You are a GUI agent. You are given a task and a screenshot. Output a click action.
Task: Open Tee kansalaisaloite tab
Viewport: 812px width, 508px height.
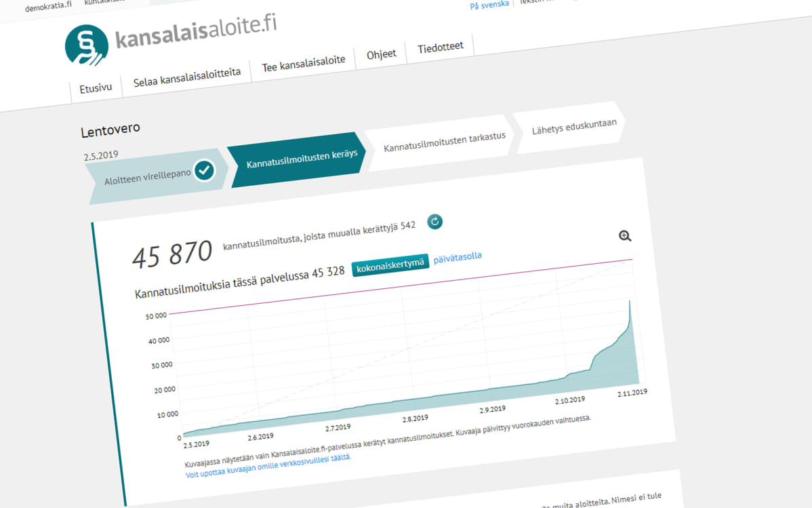(x=304, y=64)
